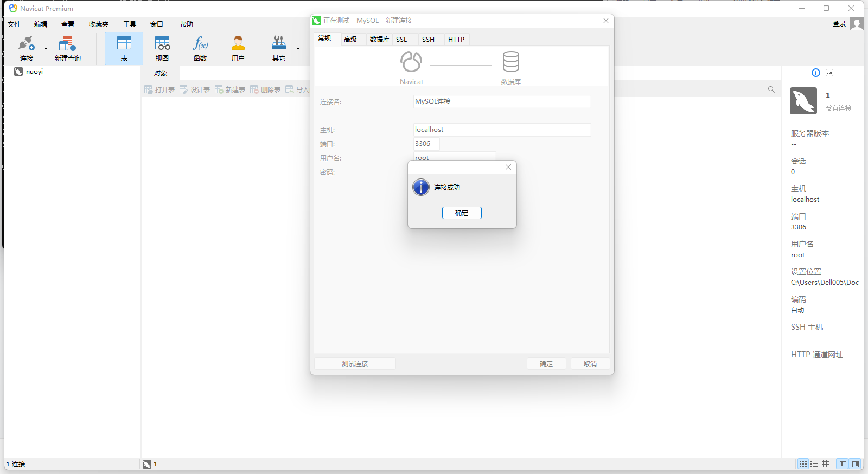Open the 编辑 menu

pos(41,24)
